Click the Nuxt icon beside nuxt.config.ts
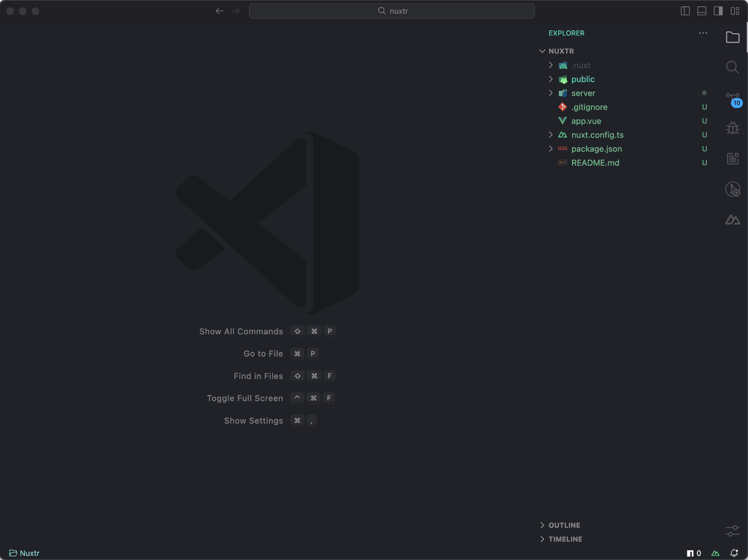Image resolution: width=748 pixels, height=560 pixels. 562,135
